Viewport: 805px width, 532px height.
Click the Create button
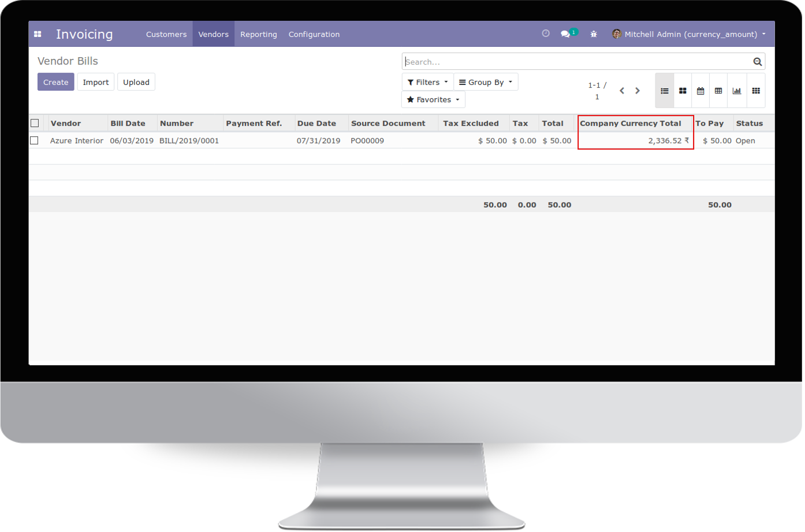[56, 82]
